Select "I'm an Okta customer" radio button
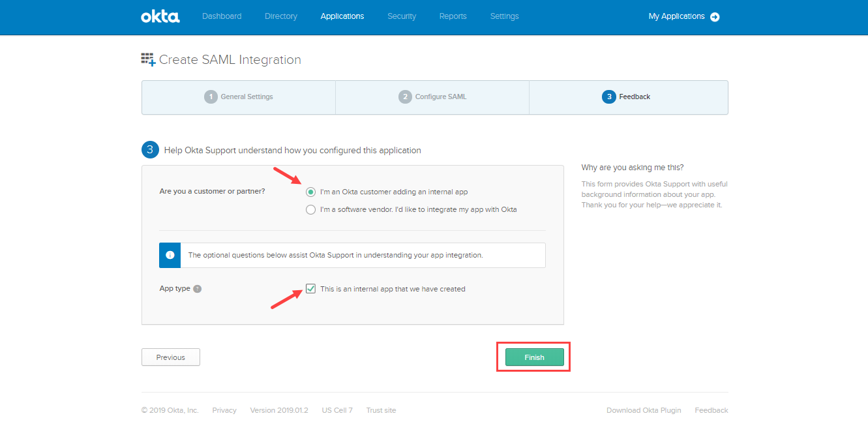 pos(311,192)
